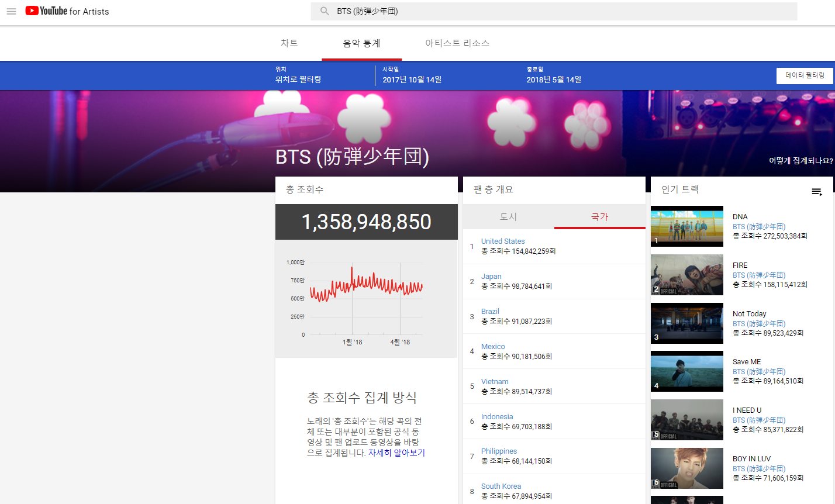Open the Save ME video thumbnail

click(x=686, y=371)
